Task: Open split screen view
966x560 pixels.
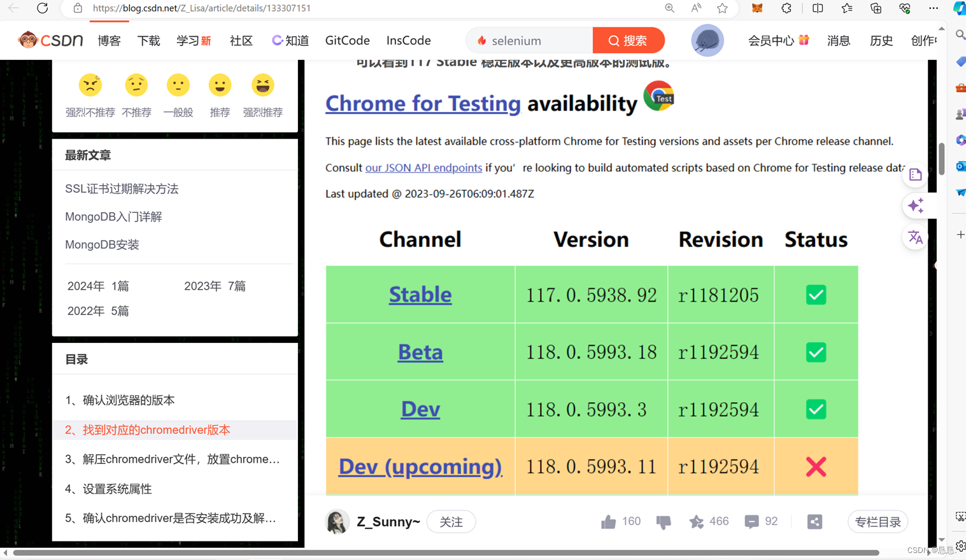Action: [817, 8]
